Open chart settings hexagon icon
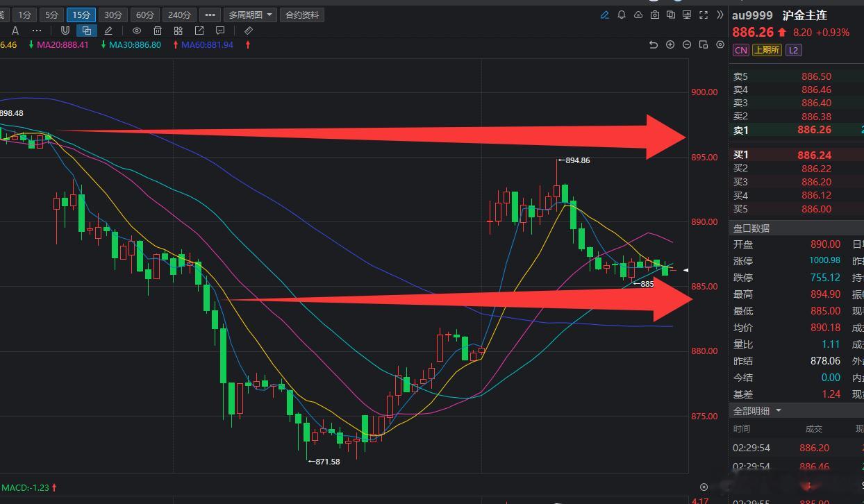The image size is (864, 504). [x=720, y=44]
